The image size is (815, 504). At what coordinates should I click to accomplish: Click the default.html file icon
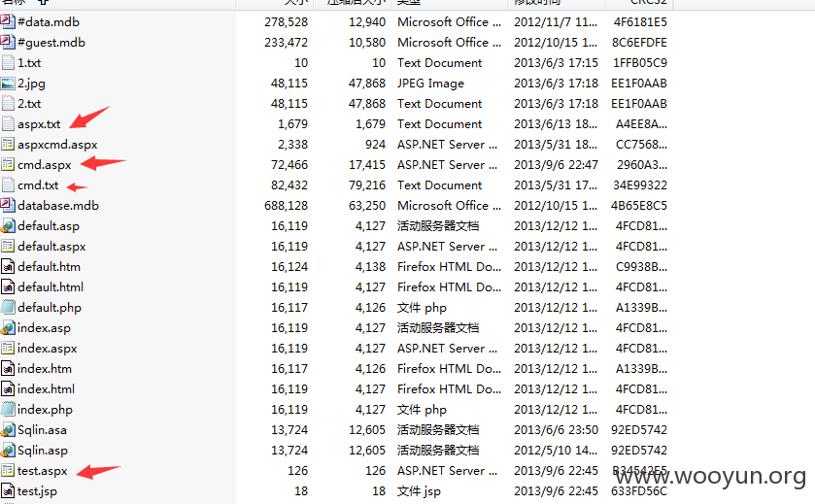pyautogui.click(x=8, y=286)
